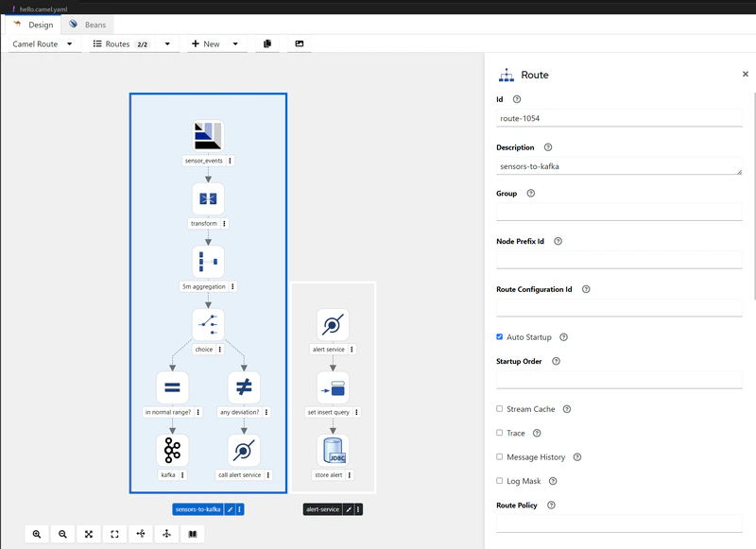Expand the Routes 2/2 dropdown

[131, 43]
